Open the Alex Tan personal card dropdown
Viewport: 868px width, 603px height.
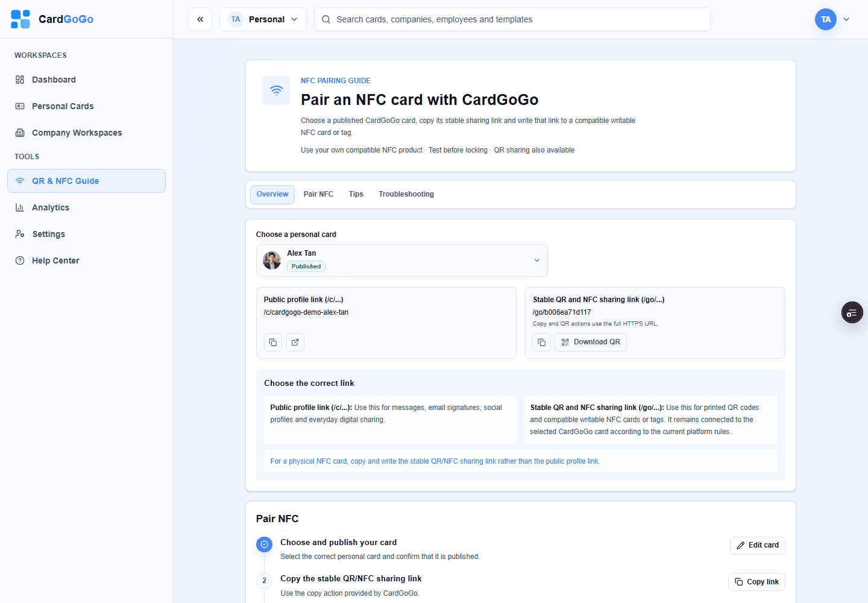click(402, 260)
